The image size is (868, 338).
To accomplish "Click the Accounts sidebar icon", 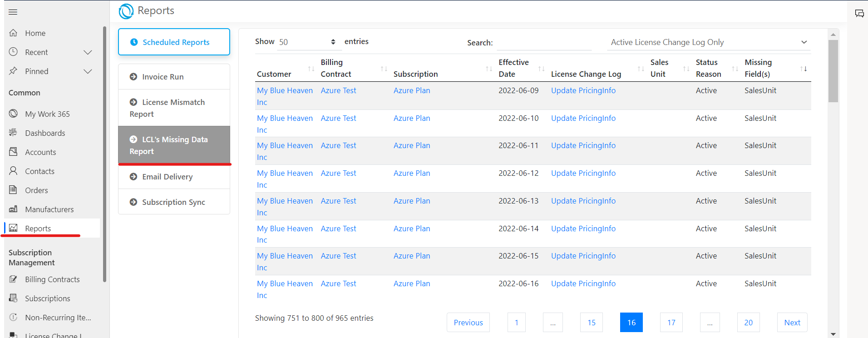I will click(x=13, y=152).
